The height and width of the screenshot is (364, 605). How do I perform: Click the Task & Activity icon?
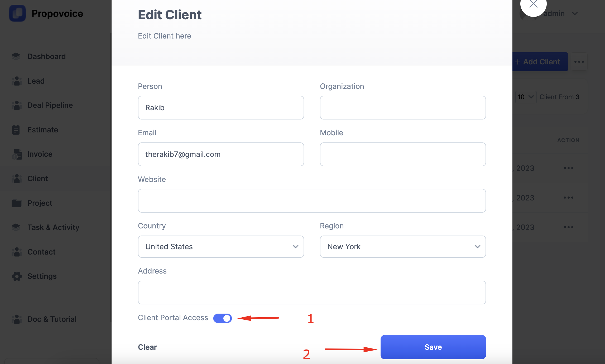pyautogui.click(x=16, y=227)
